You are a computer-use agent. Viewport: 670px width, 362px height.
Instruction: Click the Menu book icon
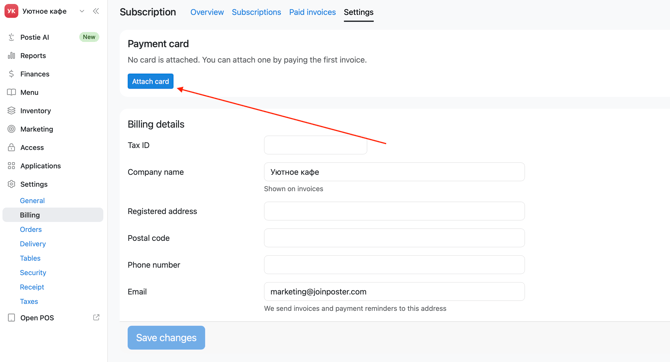pos(12,92)
